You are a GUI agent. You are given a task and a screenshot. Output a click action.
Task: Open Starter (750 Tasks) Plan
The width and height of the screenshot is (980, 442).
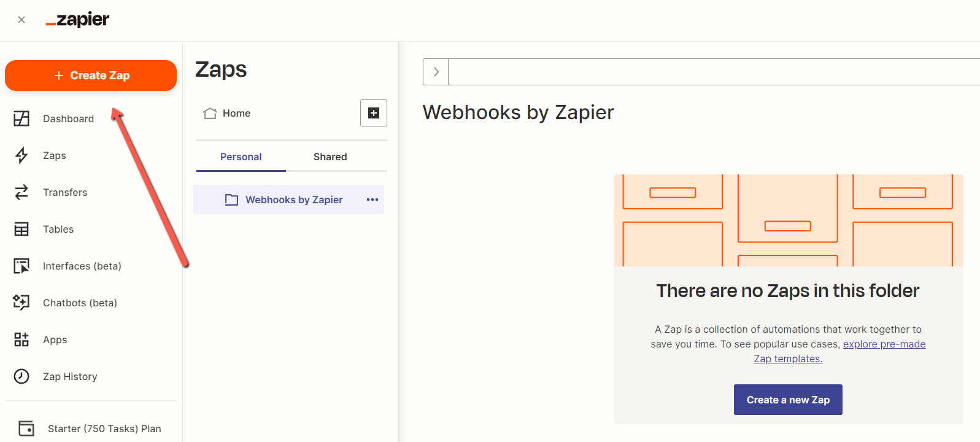(x=104, y=428)
